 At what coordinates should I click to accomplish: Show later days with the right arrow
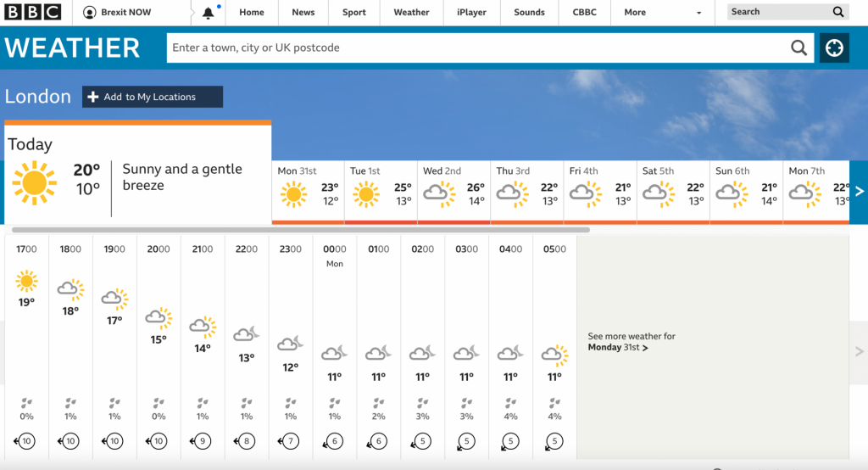860,192
